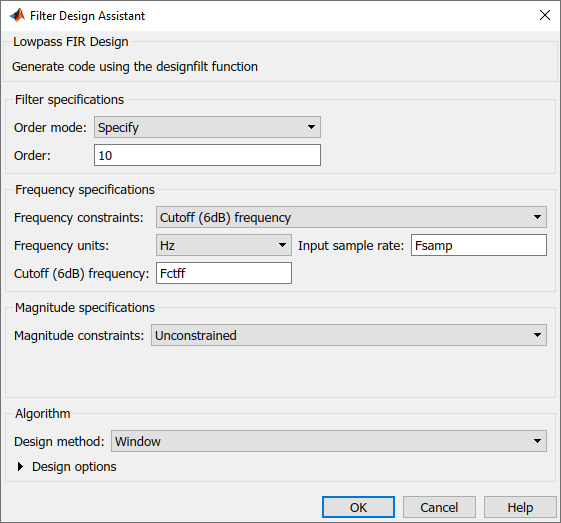
Task: Open the Frequency units Hz dropdown
Action: (x=224, y=245)
